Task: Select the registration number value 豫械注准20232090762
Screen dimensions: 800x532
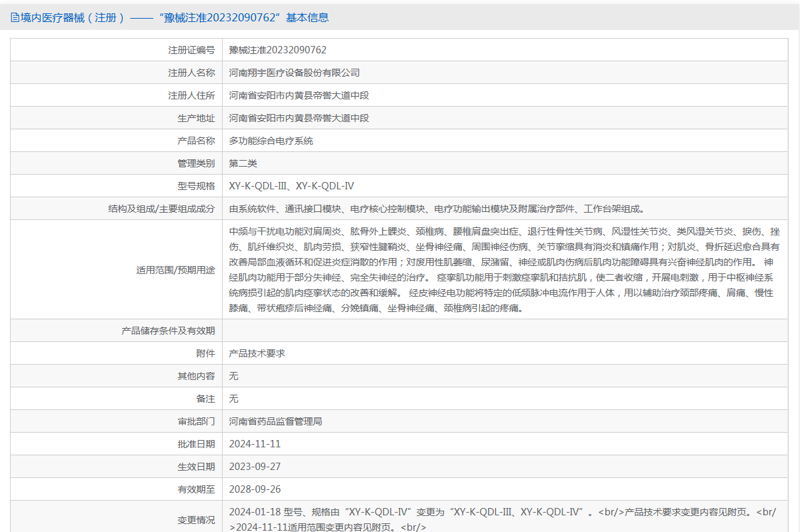Action: [x=277, y=50]
